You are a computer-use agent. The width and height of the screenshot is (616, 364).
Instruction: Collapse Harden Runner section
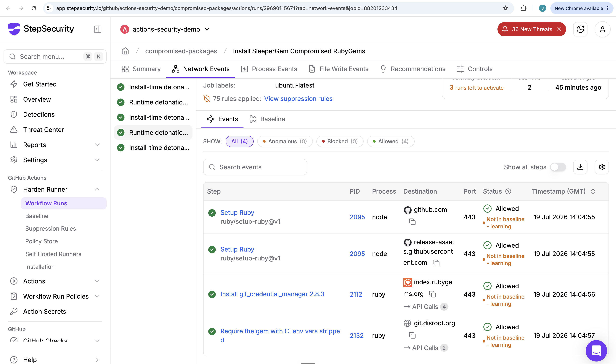click(97, 189)
